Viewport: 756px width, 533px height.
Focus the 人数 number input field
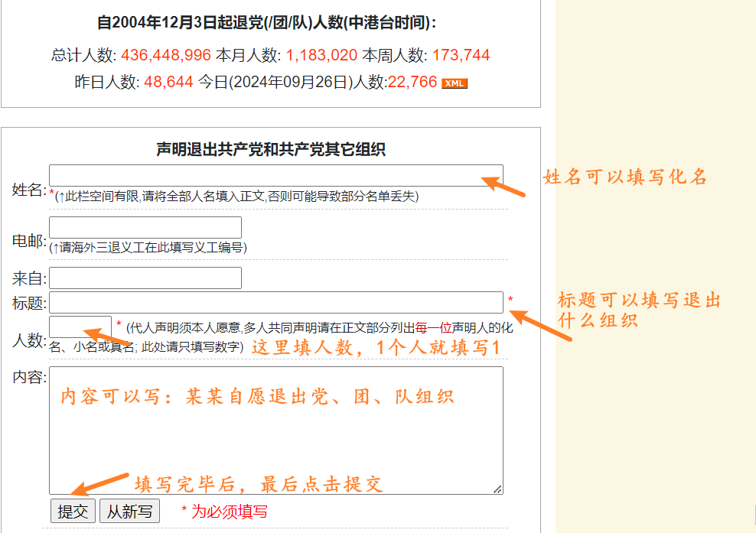[x=80, y=327]
